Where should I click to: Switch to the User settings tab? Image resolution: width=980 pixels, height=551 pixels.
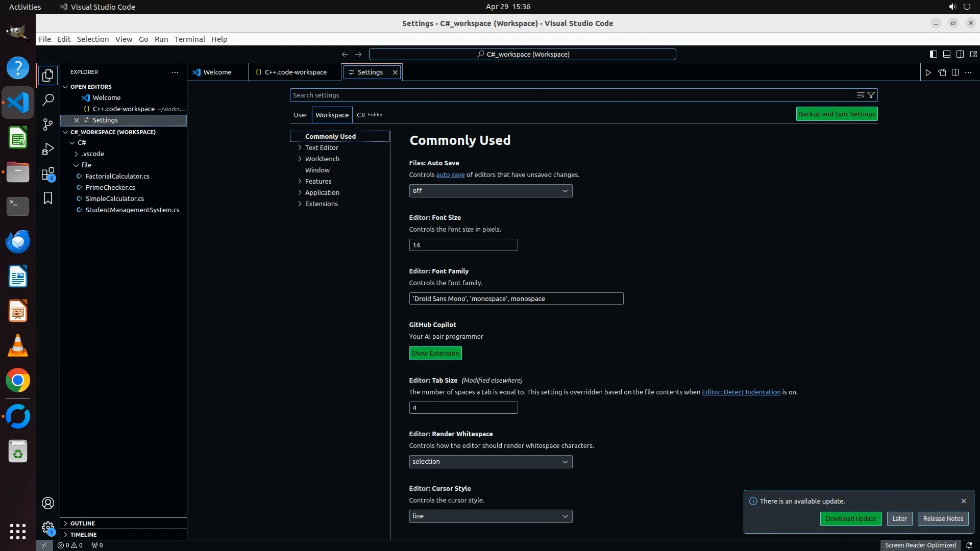pos(300,115)
